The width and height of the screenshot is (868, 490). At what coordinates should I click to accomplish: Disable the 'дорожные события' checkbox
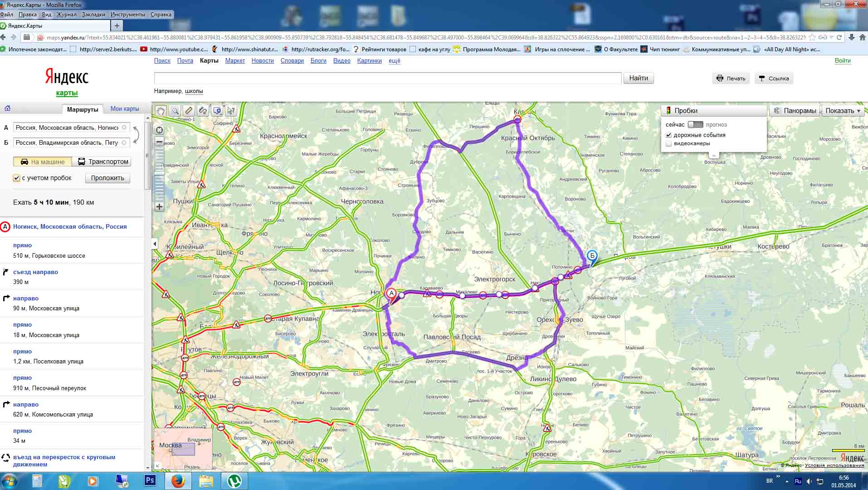click(x=668, y=135)
